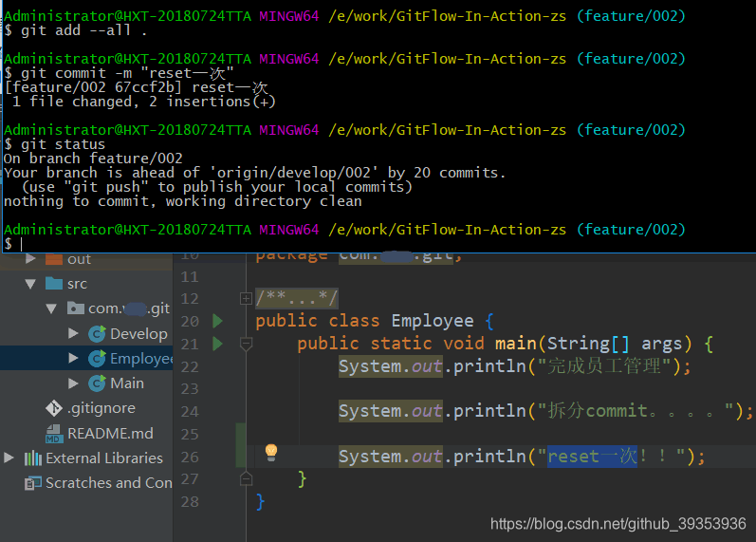Click the Employee class name in editor
Viewport: 756px width, 542px height.
click(x=433, y=321)
